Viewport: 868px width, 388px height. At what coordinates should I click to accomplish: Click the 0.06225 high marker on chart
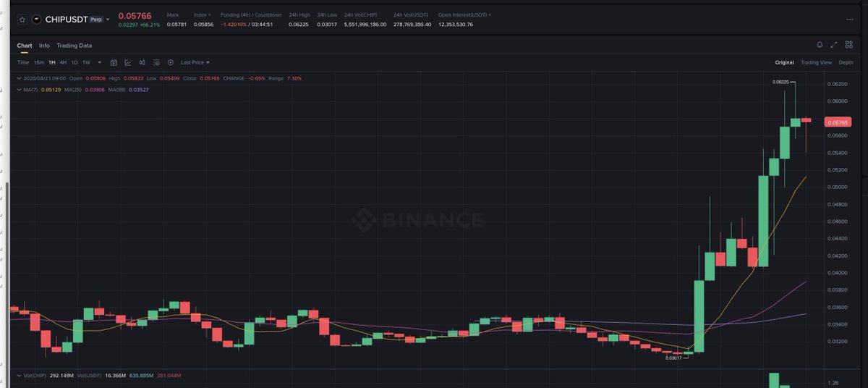(780, 82)
